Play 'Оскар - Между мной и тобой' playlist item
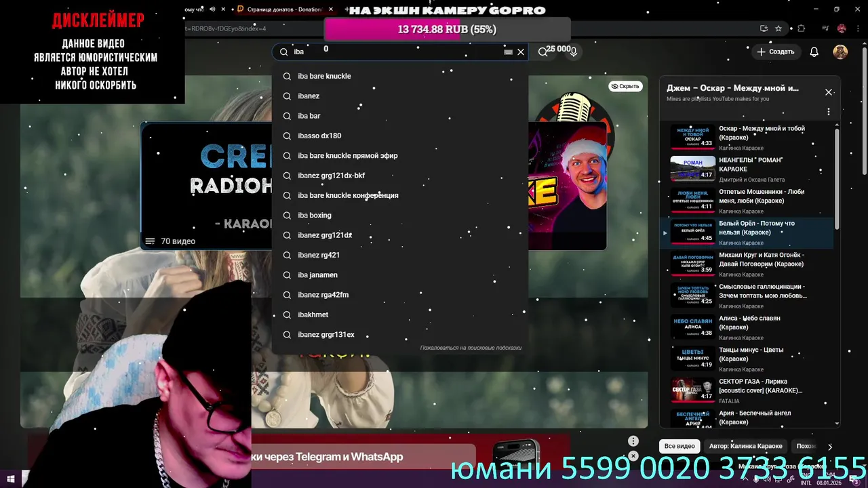Viewport: 868px width, 488px height. 747,138
